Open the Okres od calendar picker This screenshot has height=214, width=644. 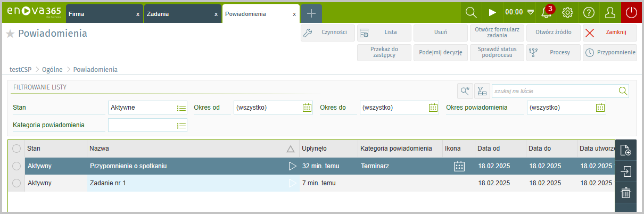[x=307, y=108]
